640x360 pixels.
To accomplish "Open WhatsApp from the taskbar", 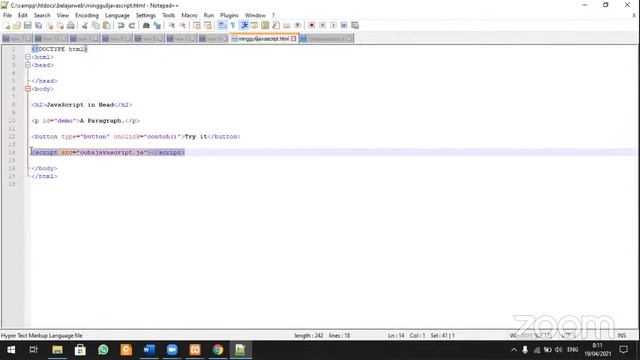I will [103, 350].
